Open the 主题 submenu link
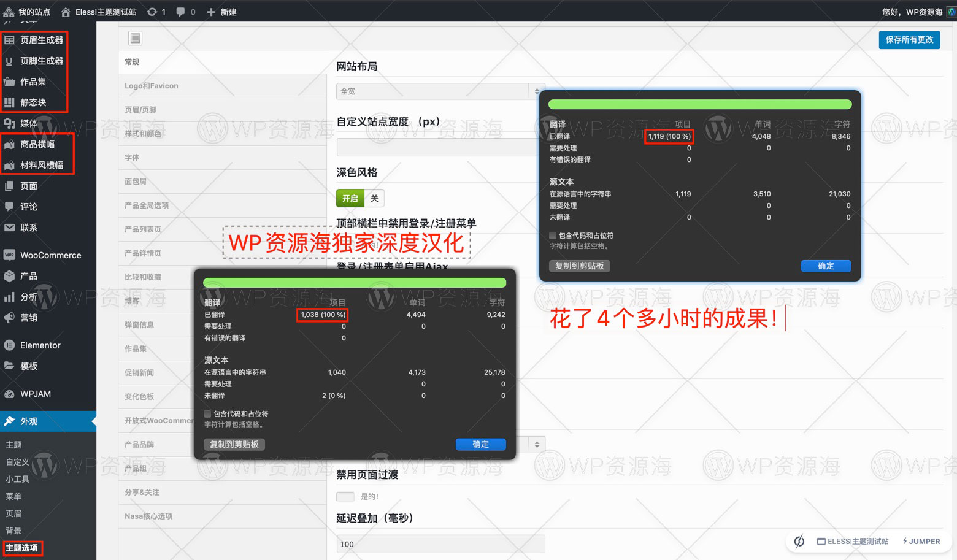This screenshot has width=957, height=560. point(13,445)
